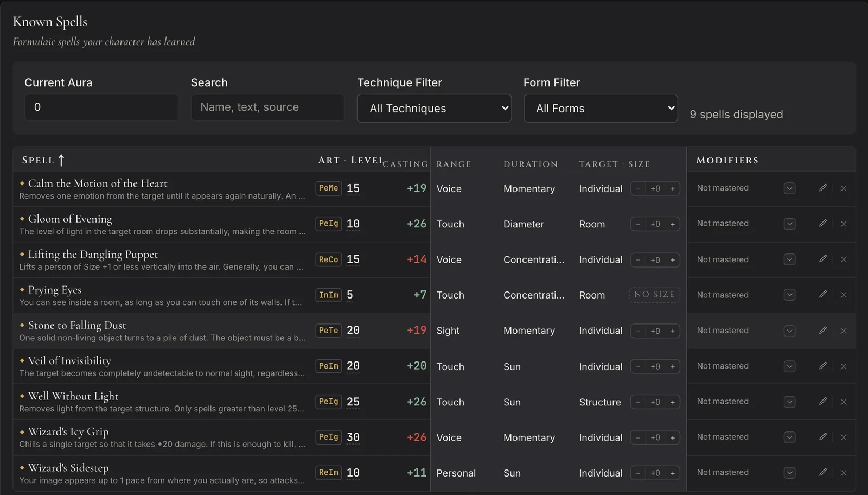The width and height of the screenshot is (868, 495).
Task: Expand mastery chevron for Prying Eyes
Action: click(790, 295)
